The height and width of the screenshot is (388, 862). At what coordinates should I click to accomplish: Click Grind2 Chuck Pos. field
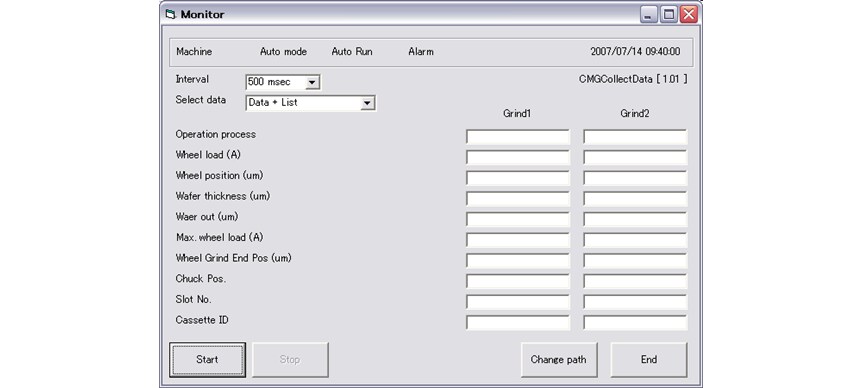click(x=635, y=281)
